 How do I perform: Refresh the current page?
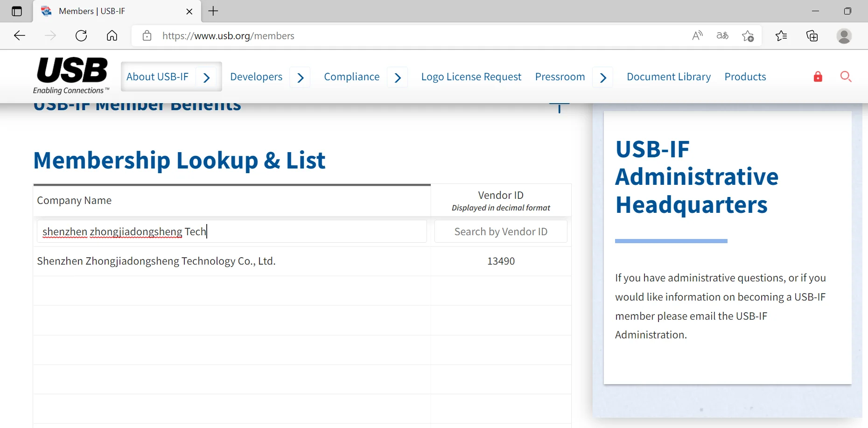tap(81, 35)
